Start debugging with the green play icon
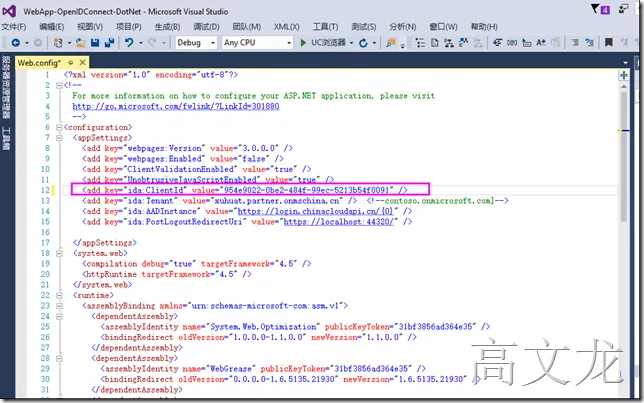 coord(303,43)
